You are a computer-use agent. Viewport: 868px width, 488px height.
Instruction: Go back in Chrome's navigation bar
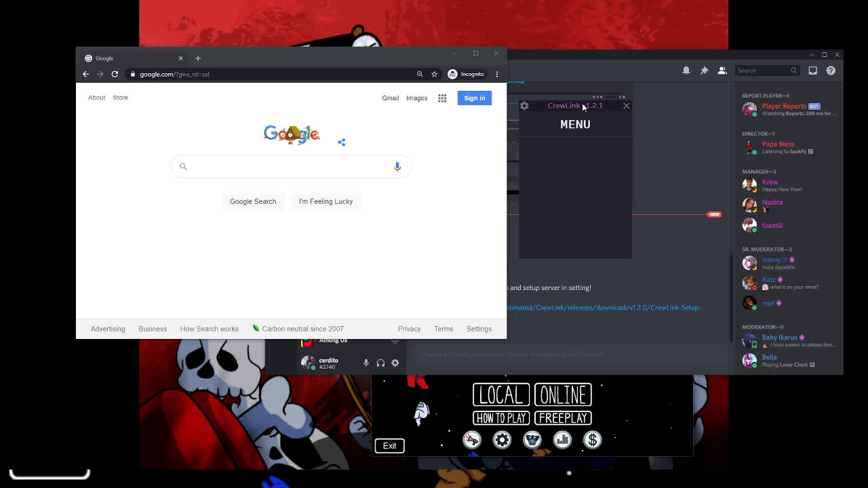point(86,74)
